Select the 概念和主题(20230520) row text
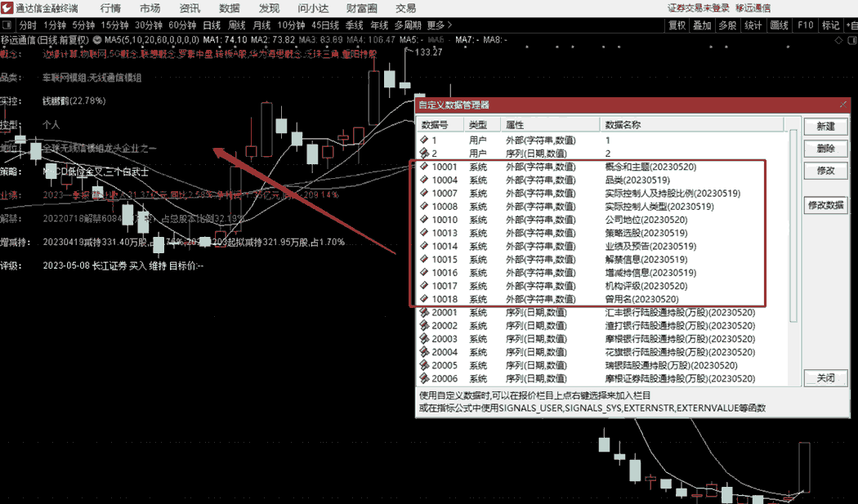Viewport: 858px width, 504px height. pyautogui.click(x=650, y=167)
